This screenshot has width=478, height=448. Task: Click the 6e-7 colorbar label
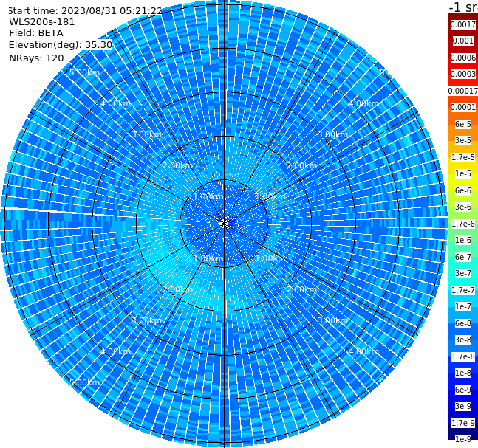[x=463, y=257]
